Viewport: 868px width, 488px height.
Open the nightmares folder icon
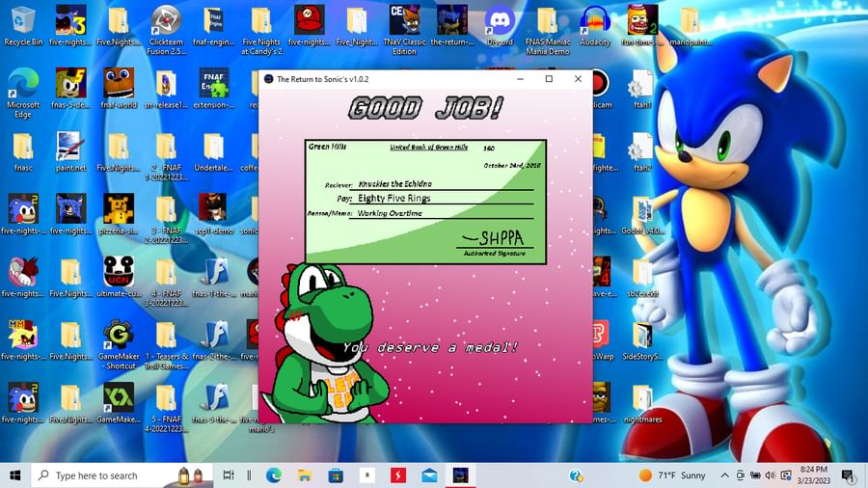point(642,403)
